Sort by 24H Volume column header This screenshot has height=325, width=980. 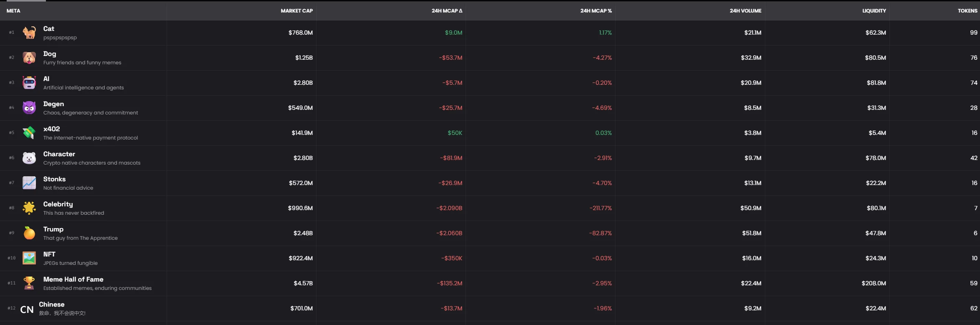pos(745,11)
